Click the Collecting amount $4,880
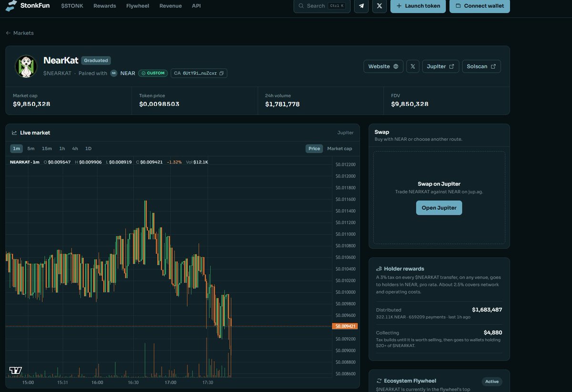Screen dimensions: 572x392 [493, 332]
